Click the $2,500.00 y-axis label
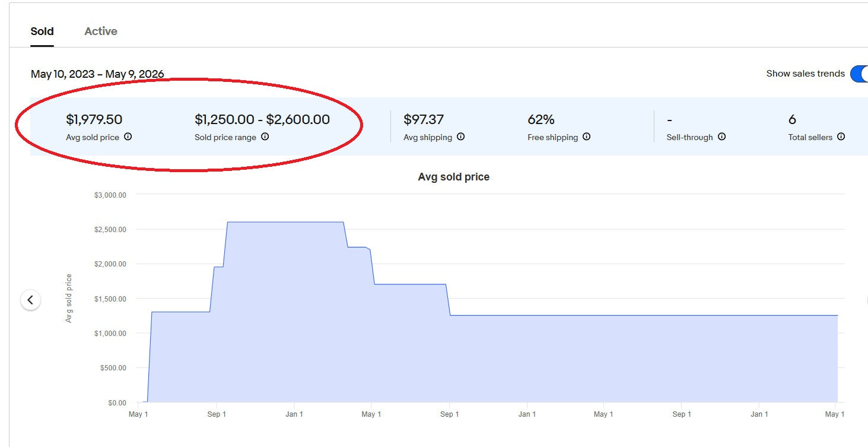Screen dimensions: 868x447 pos(110,229)
